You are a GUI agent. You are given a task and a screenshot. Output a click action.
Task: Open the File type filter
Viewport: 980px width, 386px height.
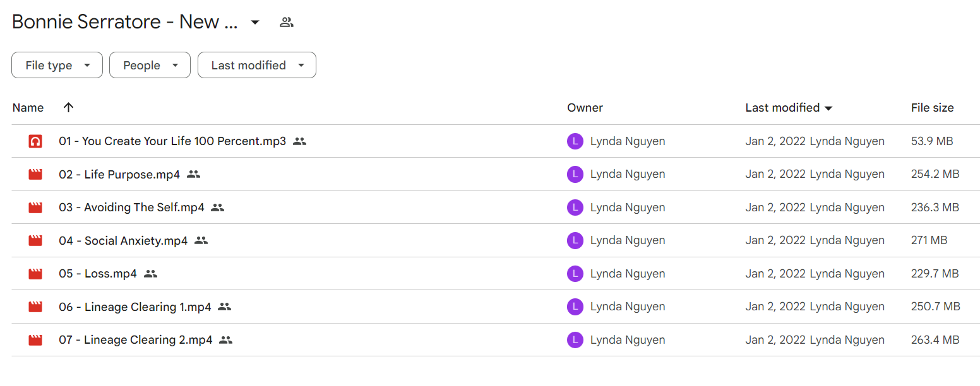pyautogui.click(x=57, y=65)
